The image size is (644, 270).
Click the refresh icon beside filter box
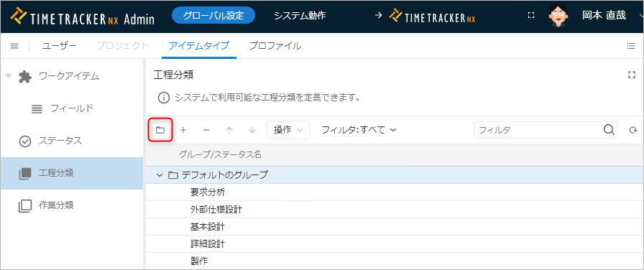633,130
